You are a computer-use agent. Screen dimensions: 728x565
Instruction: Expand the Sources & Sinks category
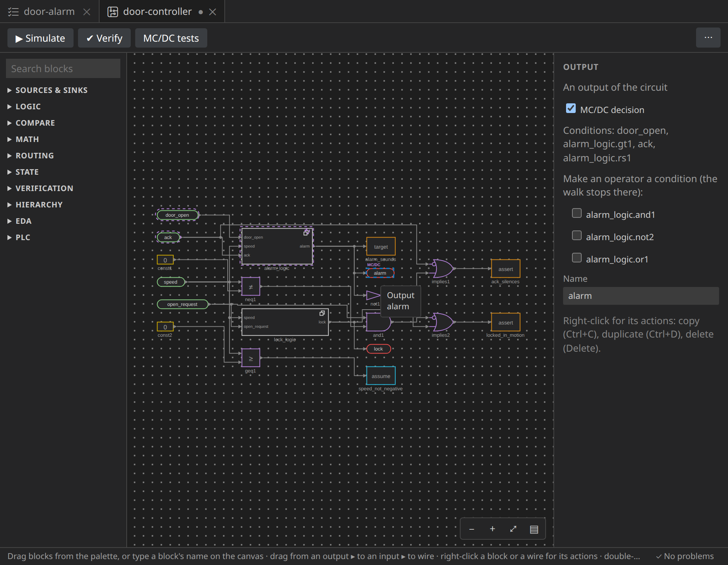[63, 90]
